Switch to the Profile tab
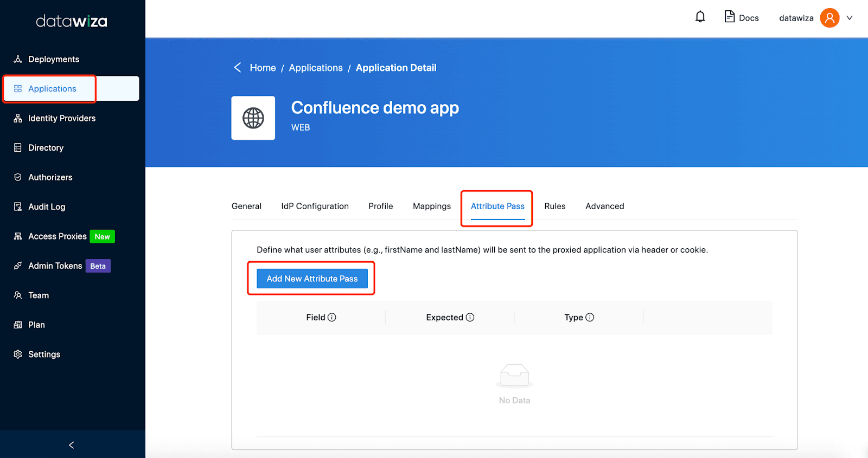The width and height of the screenshot is (868, 458). 381,206
